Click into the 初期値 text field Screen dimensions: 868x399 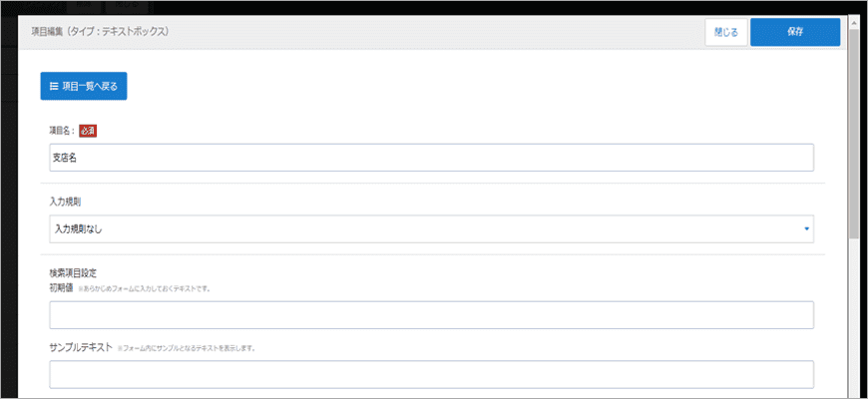tap(431, 315)
